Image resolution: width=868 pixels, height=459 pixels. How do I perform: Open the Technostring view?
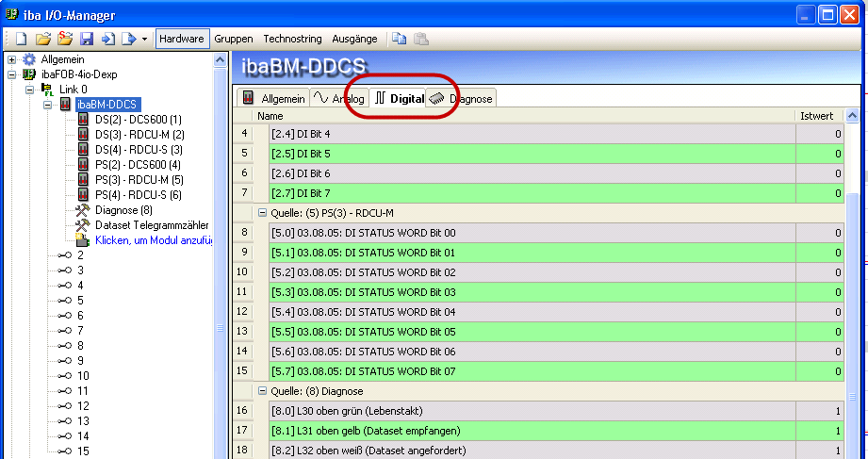pos(292,39)
